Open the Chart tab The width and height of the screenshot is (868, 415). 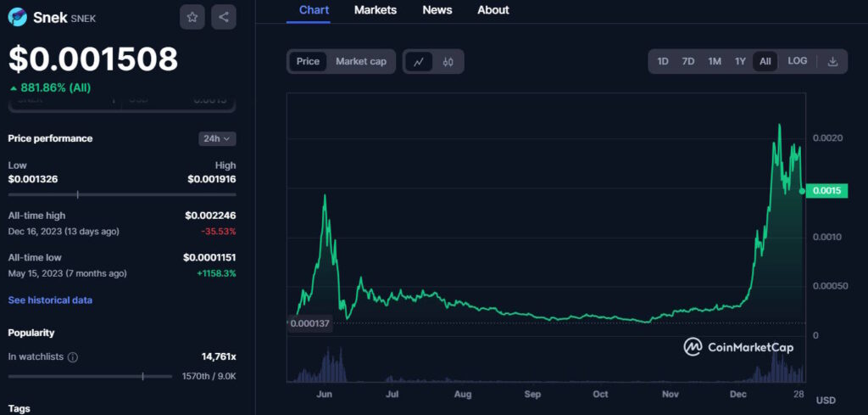pos(314,10)
